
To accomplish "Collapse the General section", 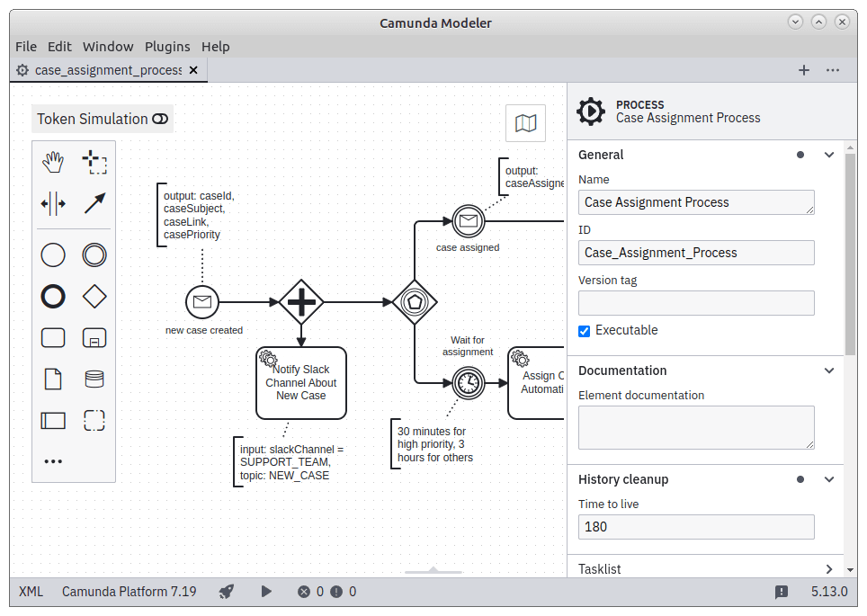I will click(x=829, y=155).
